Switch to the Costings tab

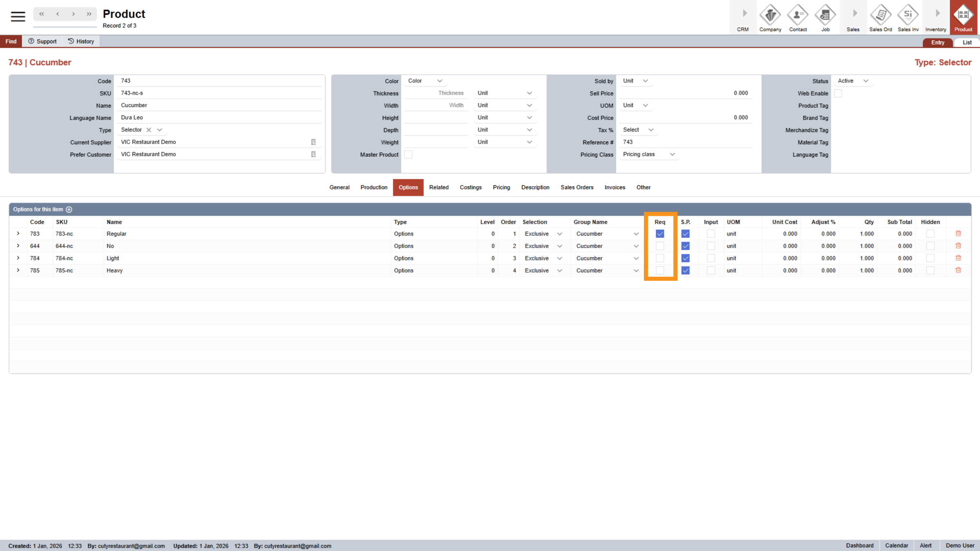(470, 187)
